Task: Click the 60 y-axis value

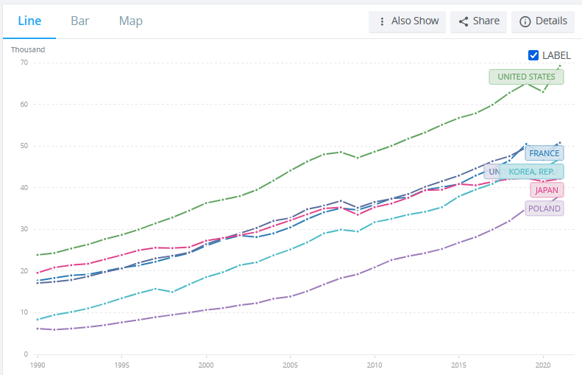Action: [x=24, y=104]
